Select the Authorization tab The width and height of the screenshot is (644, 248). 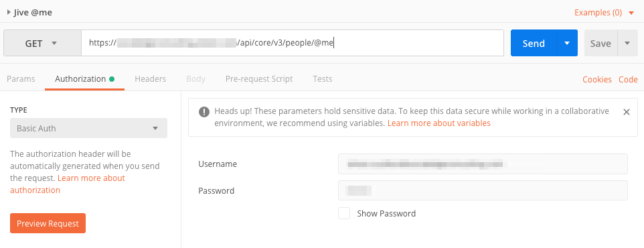pos(84,79)
